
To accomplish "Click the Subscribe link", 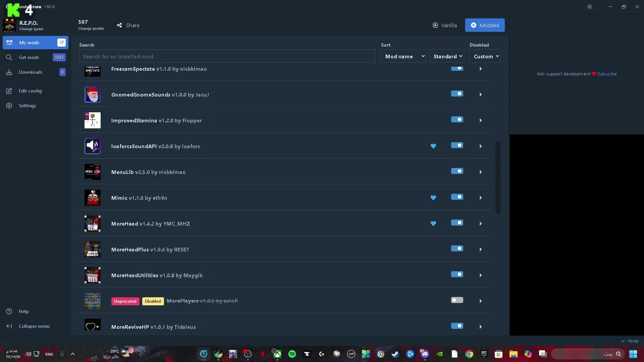I will pos(607,74).
